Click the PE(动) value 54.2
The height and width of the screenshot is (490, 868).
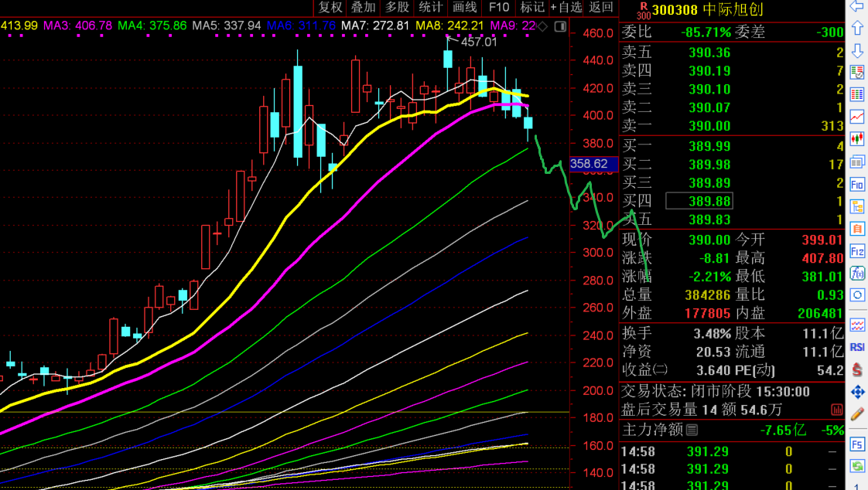click(830, 370)
